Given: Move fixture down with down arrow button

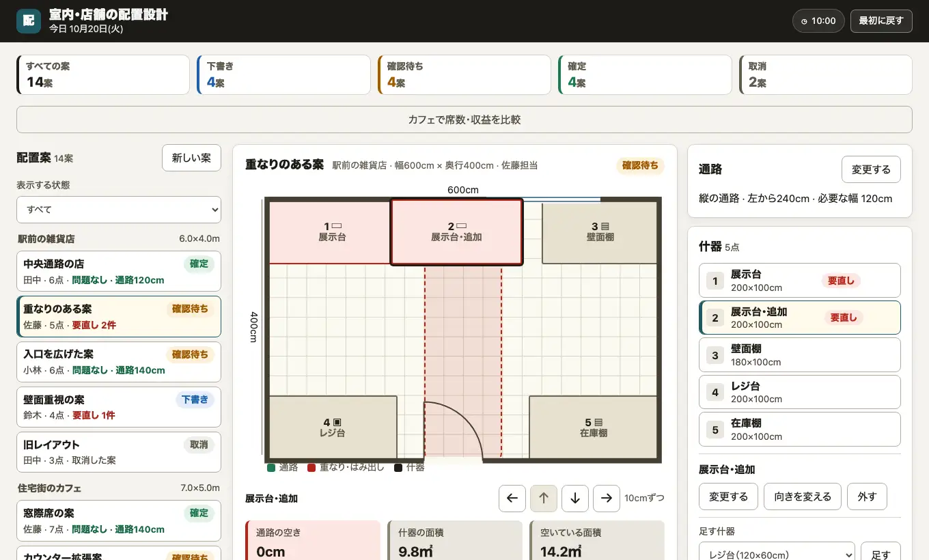Looking at the screenshot, I should click(575, 499).
